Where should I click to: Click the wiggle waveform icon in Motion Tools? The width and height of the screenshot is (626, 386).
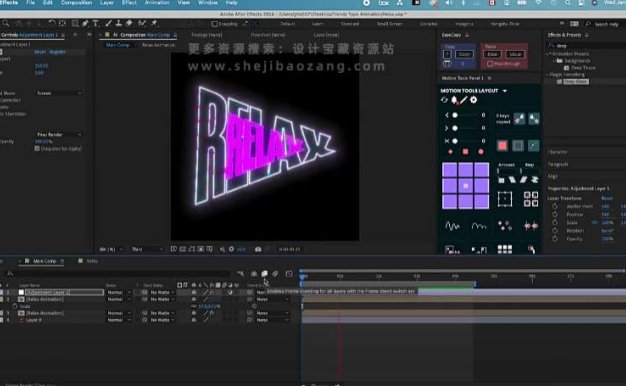452,226
